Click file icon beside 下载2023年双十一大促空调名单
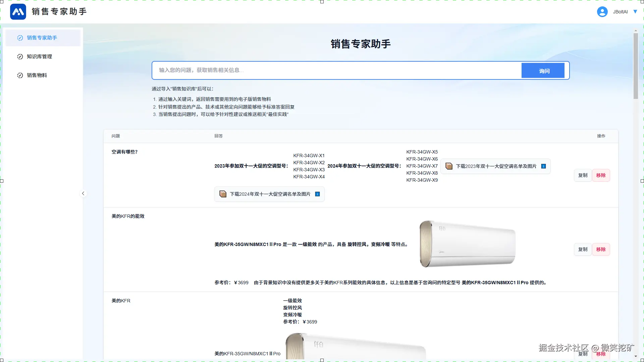Screen dimensions: 644x362 click(449, 166)
